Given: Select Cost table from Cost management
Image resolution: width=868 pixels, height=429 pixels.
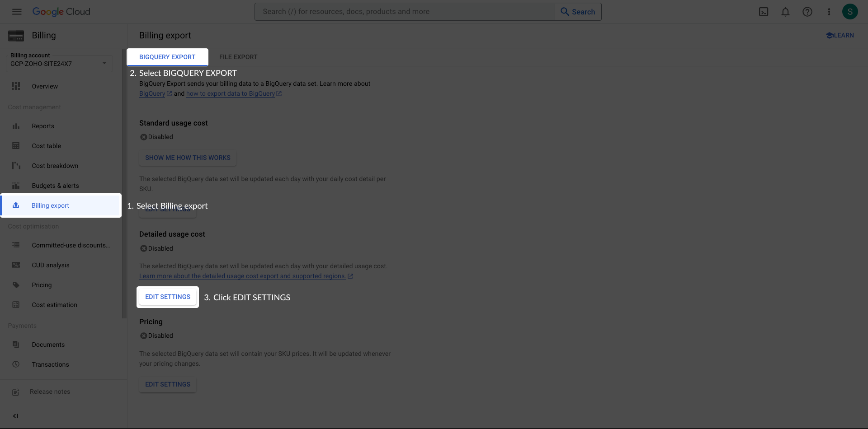Looking at the screenshot, I should (46, 146).
